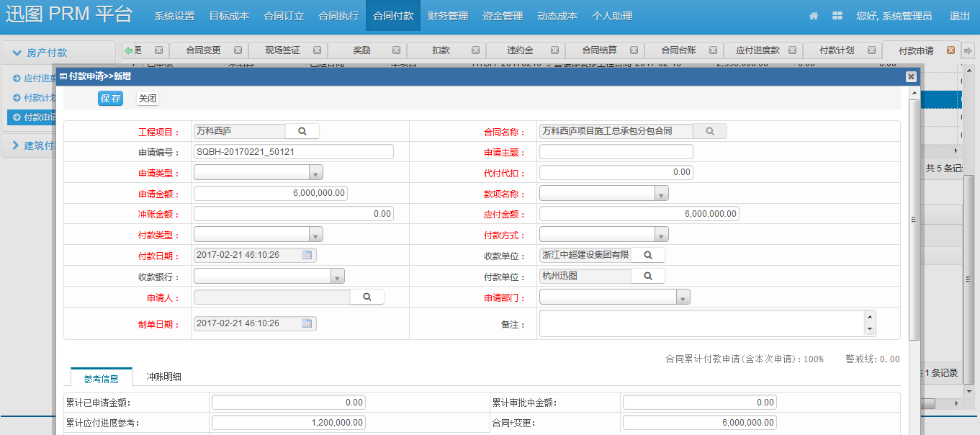
Task: Collapse the 房产付款 sidebar section
Action: [58, 53]
